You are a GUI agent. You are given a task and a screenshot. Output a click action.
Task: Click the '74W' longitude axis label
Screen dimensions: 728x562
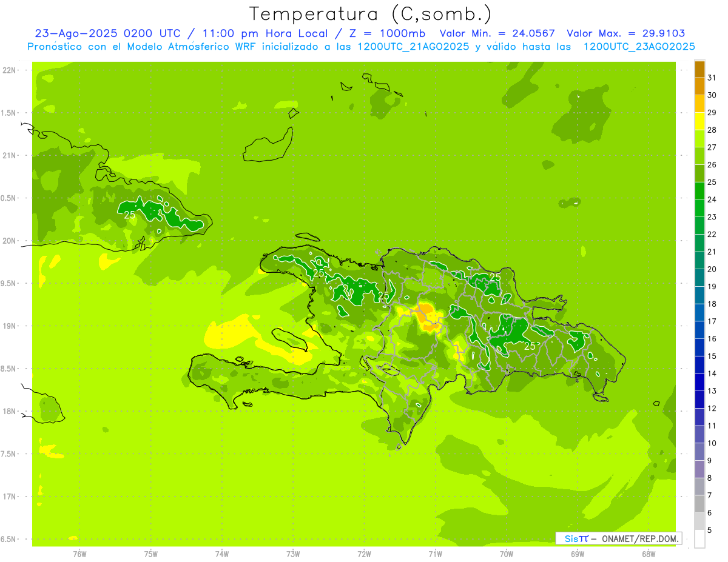[222, 554]
